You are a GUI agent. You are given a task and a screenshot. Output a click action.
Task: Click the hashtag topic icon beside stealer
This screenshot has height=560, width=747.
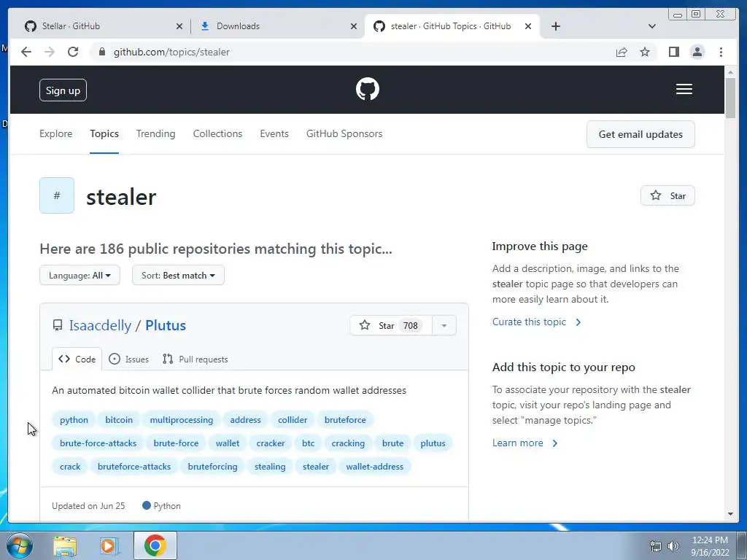(57, 195)
